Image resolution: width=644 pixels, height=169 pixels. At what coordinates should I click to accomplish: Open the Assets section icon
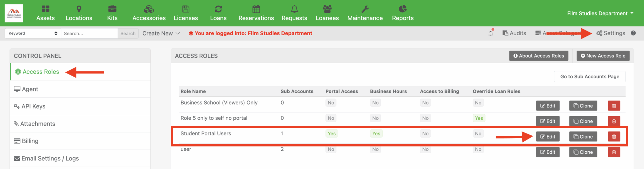point(46,9)
